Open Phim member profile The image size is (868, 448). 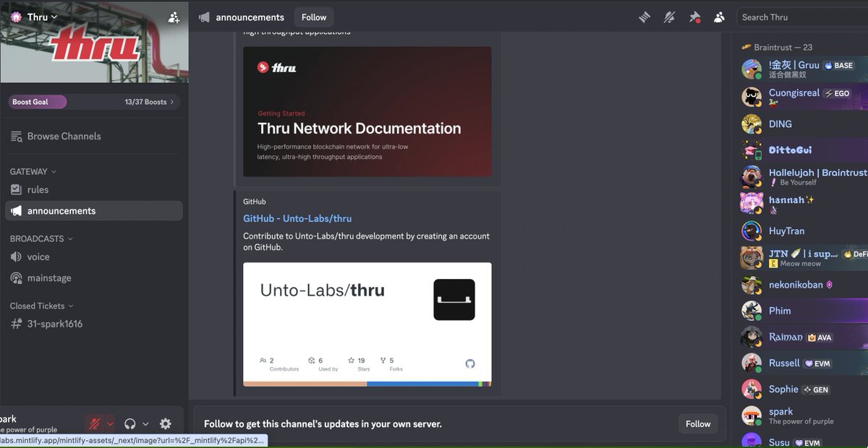804,311
